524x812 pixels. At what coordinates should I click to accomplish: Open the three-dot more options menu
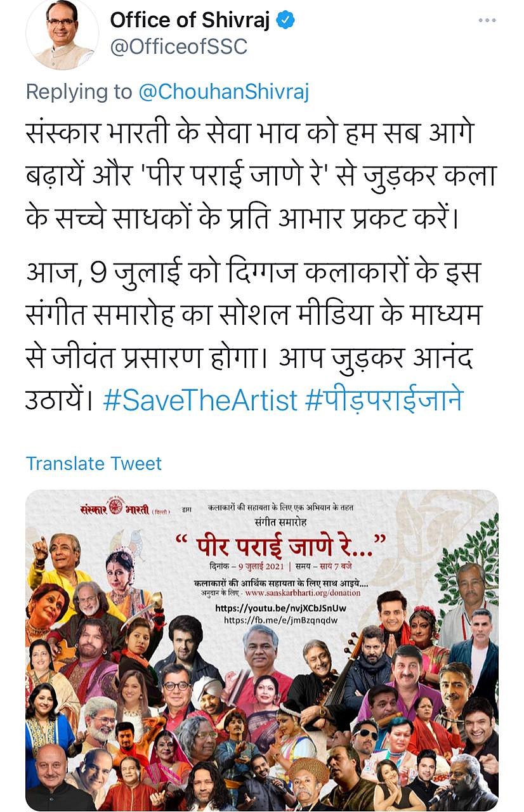tap(487, 21)
